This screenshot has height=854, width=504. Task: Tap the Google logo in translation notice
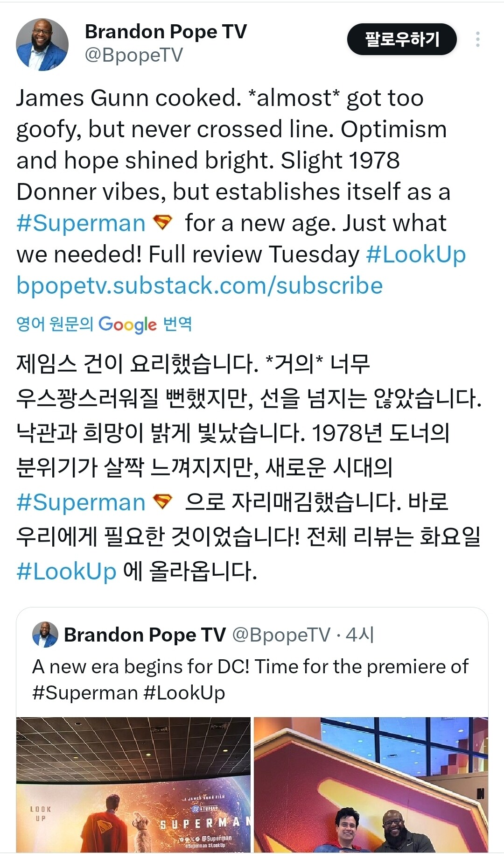pyautogui.click(x=127, y=324)
